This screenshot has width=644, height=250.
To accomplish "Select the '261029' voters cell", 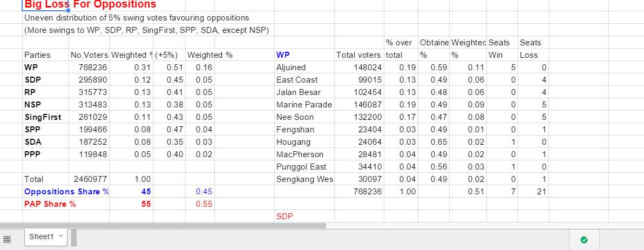I will point(89,117).
